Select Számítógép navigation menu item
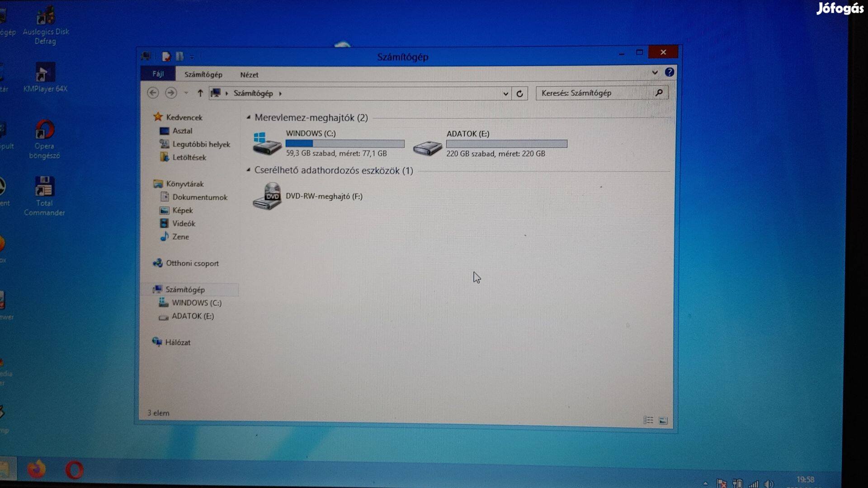868x488 pixels. [185, 289]
